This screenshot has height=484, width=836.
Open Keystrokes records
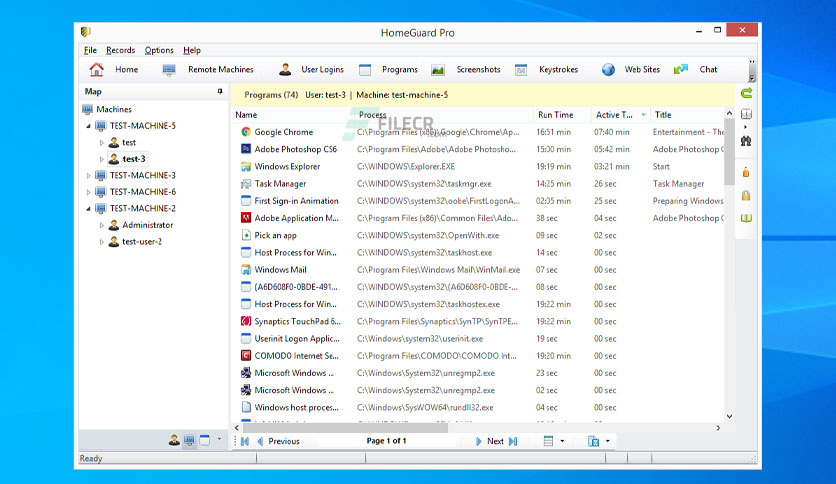pyautogui.click(x=546, y=69)
